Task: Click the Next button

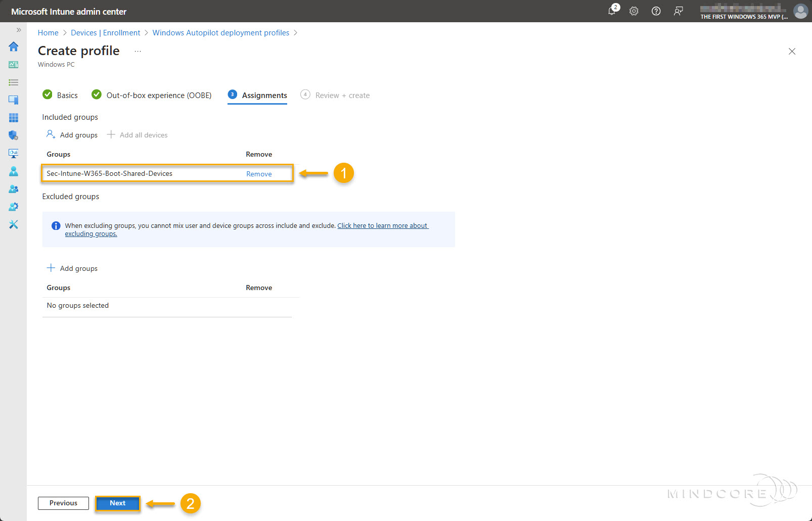Action: click(117, 503)
